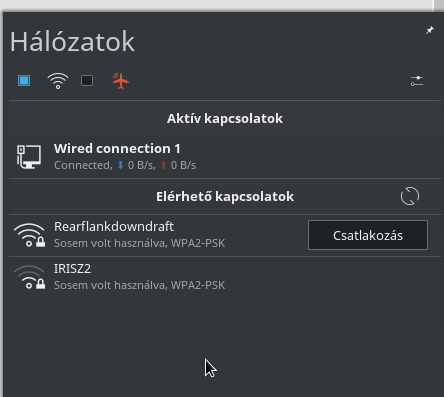Rescan networks with the refresh icon
444x397 pixels.
410,196
